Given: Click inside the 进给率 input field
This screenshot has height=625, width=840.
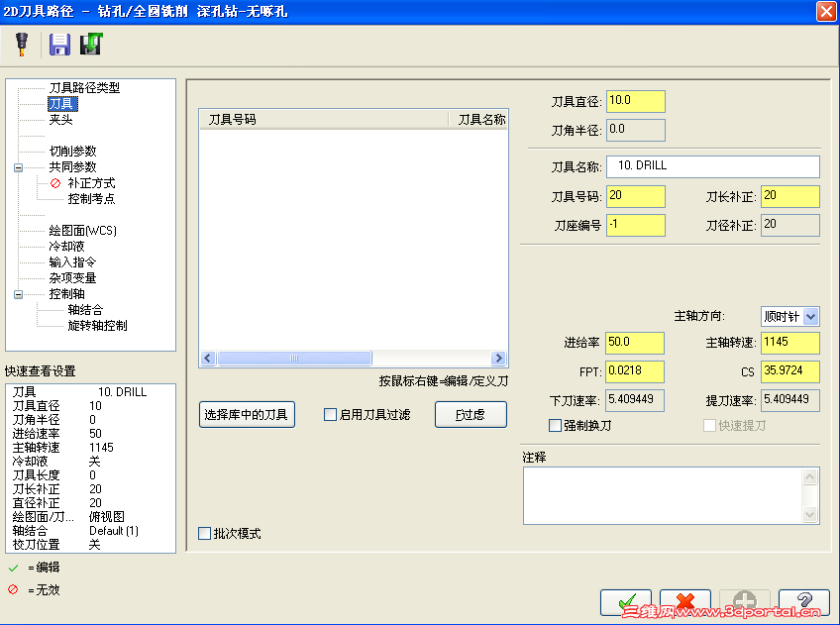Looking at the screenshot, I should pos(634,343).
